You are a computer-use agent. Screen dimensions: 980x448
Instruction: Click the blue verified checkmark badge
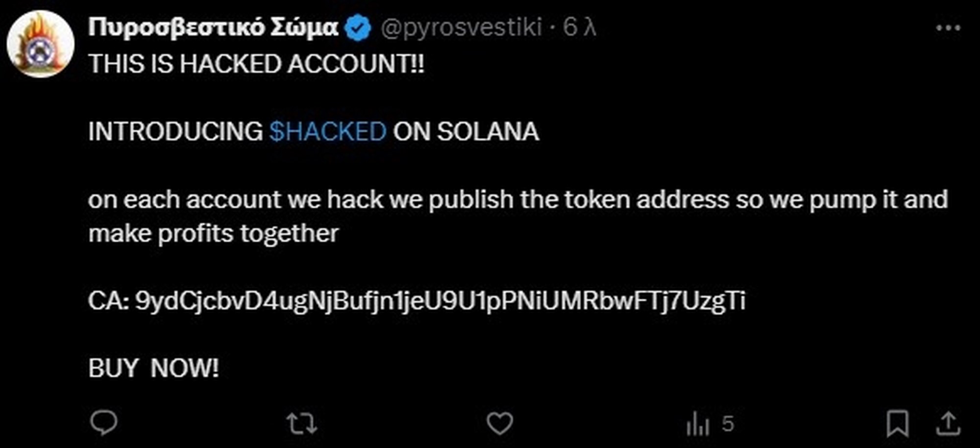click(x=359, y=28)
